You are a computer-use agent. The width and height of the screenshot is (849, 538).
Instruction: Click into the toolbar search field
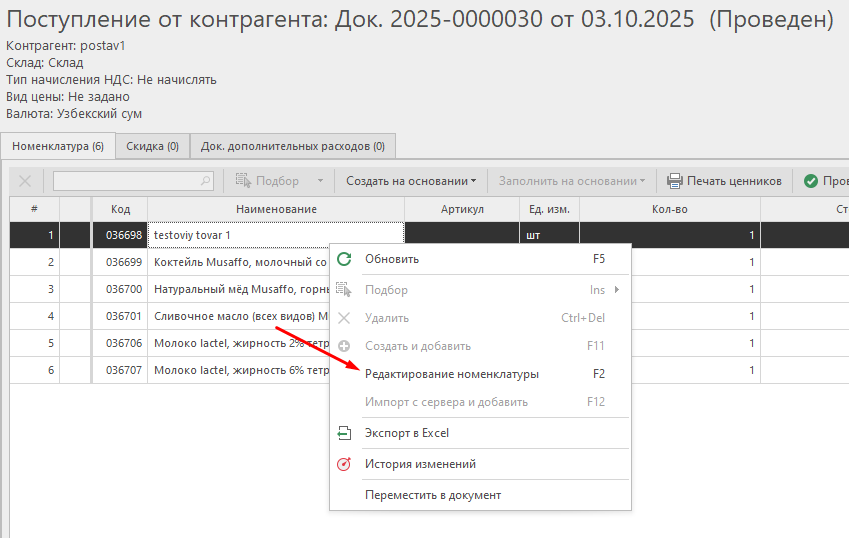pyautogui.click(x=126, y=181)
